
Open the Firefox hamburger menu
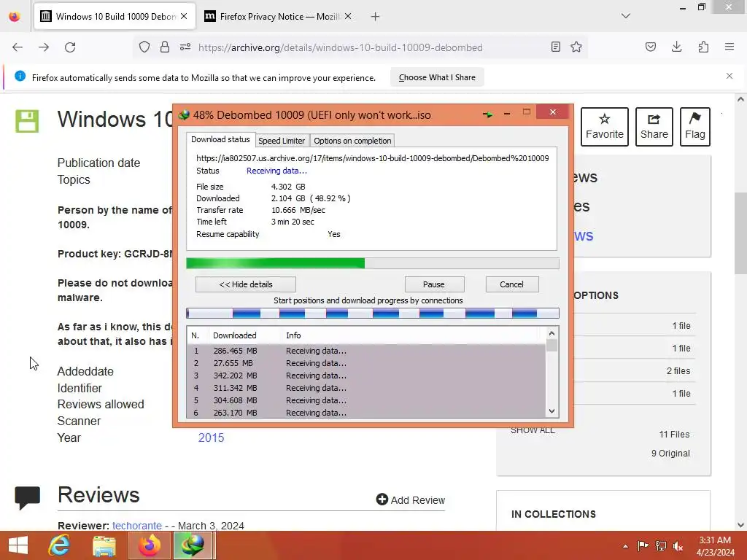(x=729, y=47)
